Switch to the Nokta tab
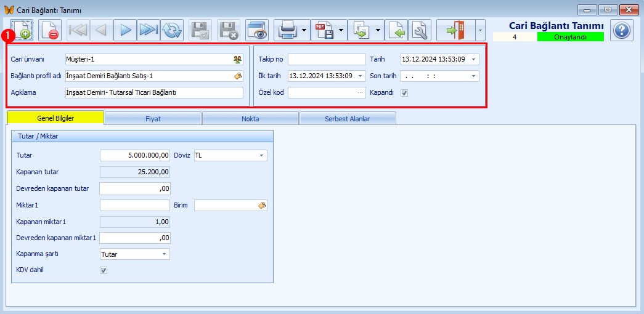 click(250, 119)
